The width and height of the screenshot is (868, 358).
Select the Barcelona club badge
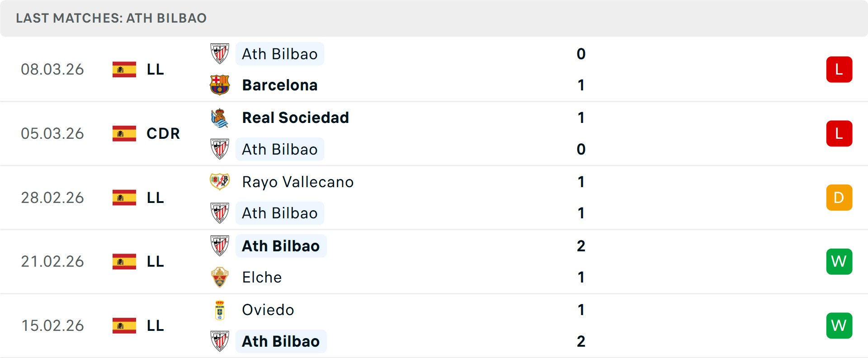click(x=220, y=85)
